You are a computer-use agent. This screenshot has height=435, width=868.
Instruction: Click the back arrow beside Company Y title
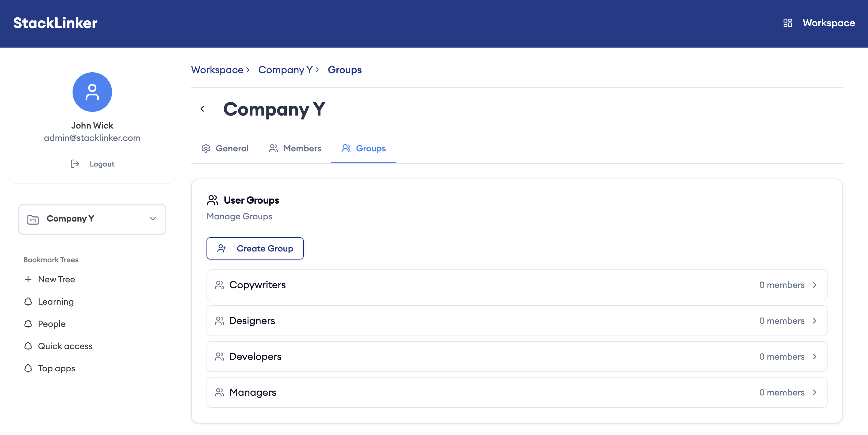point(202,108)
